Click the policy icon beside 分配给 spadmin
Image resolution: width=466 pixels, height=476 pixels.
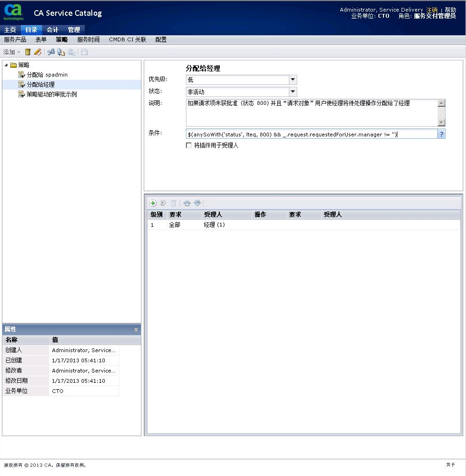(21, 75)
